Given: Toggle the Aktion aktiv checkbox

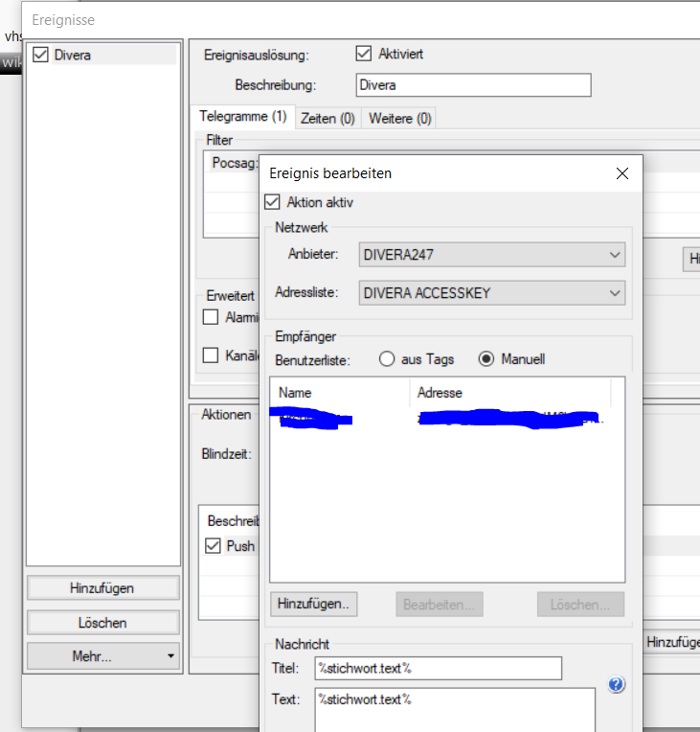Looking at the screenshot, I should (x=272, y=202).
